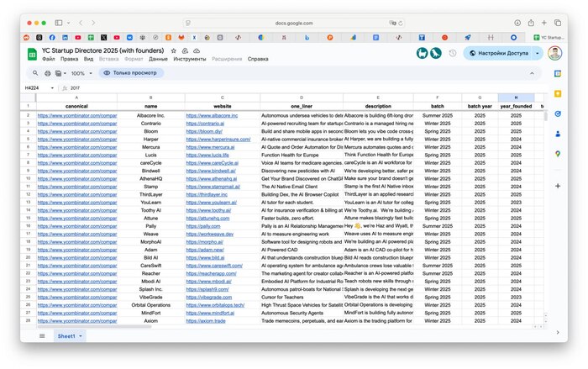Open the Contacts side panel icon
The image size is (588, 369).
558,134
